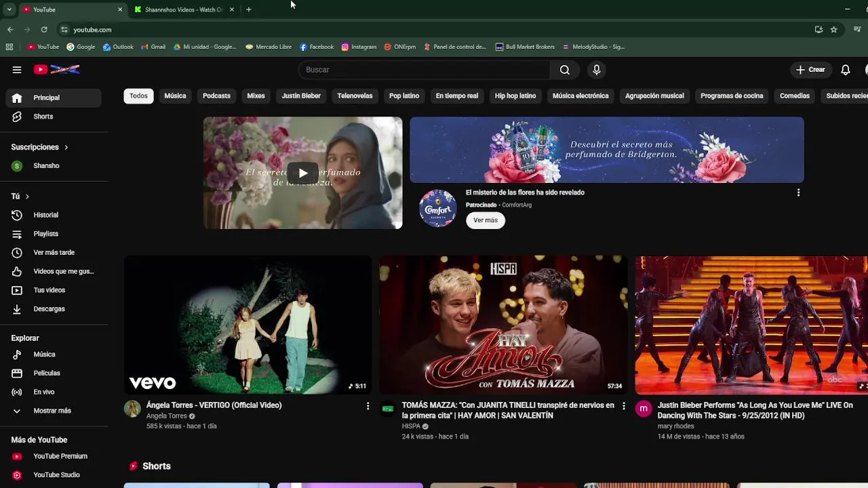868x488 pixels.
Task: Open ad options three-dot menu
Action: pyautogui.click(x=798, y=192)
